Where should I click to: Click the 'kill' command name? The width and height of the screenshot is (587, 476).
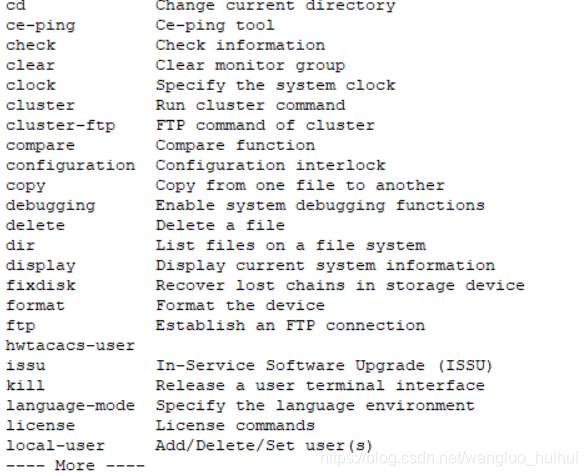coord(25,386)
